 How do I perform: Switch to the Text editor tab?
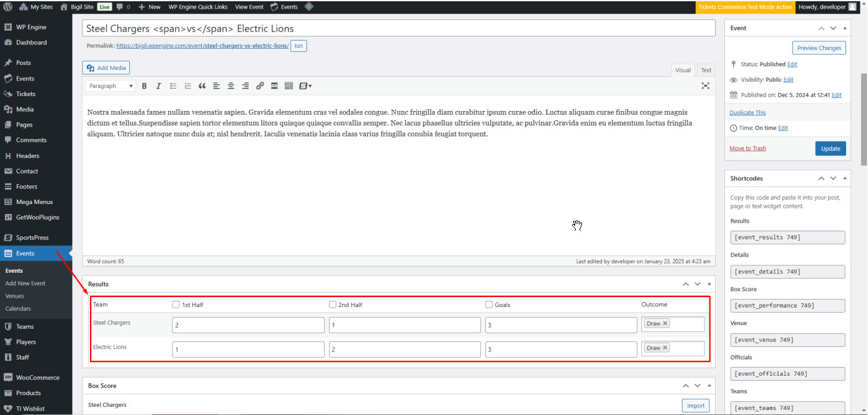[706, 71]
